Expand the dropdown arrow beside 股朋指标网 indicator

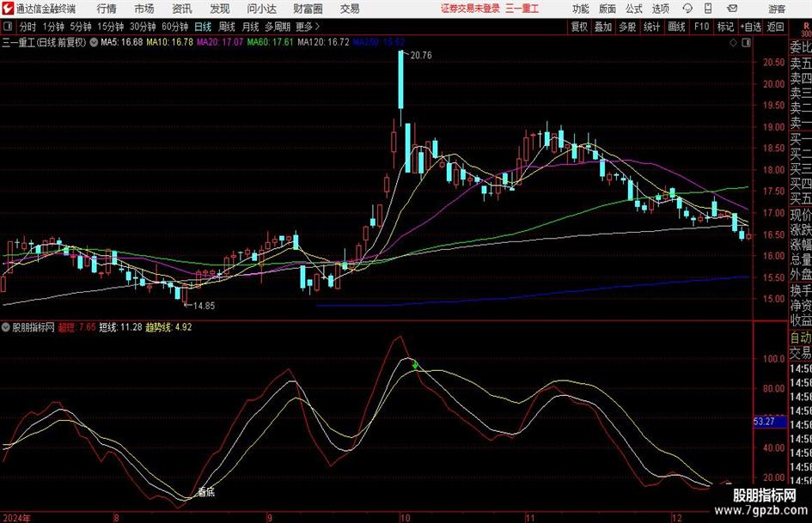click(6, 327)
